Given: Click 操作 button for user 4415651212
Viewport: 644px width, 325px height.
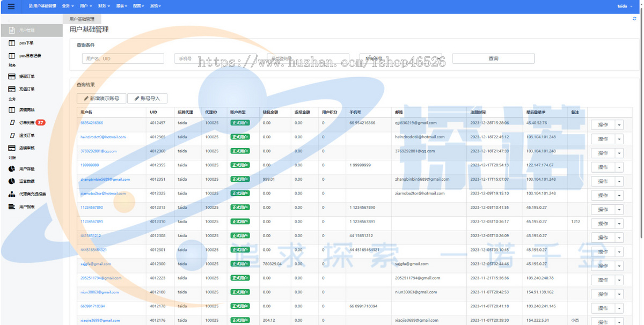Looking at the screenshot, I should pyautogui.click(x=603, y=238).
